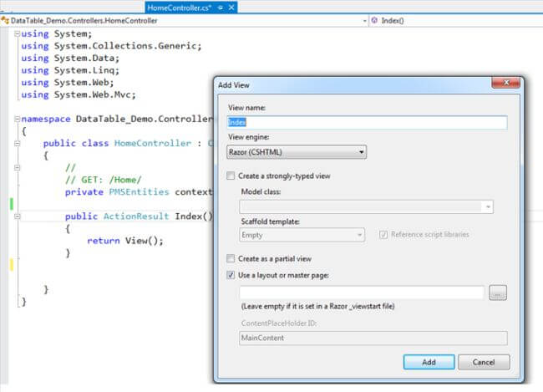This screenshot has width=543, height=392.
Task: Collapse the using directives block
Action: [x=17, y=33]
